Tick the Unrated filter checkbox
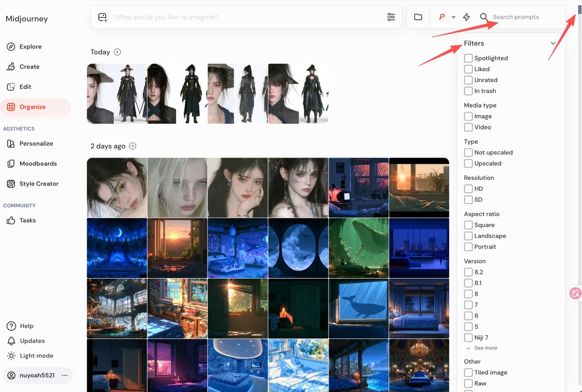Screen dimensions: 582x392 click(468, 80)
